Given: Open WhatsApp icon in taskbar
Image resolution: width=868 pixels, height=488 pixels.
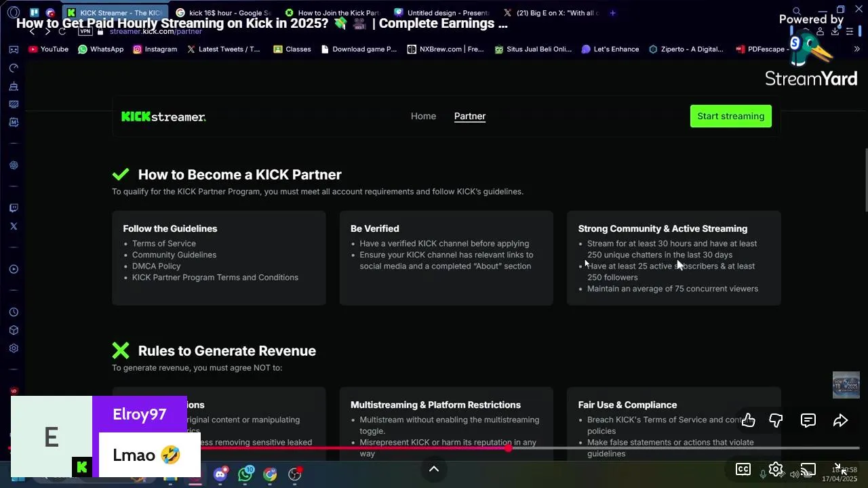Looking at the screenshot, I should (245, 474).
